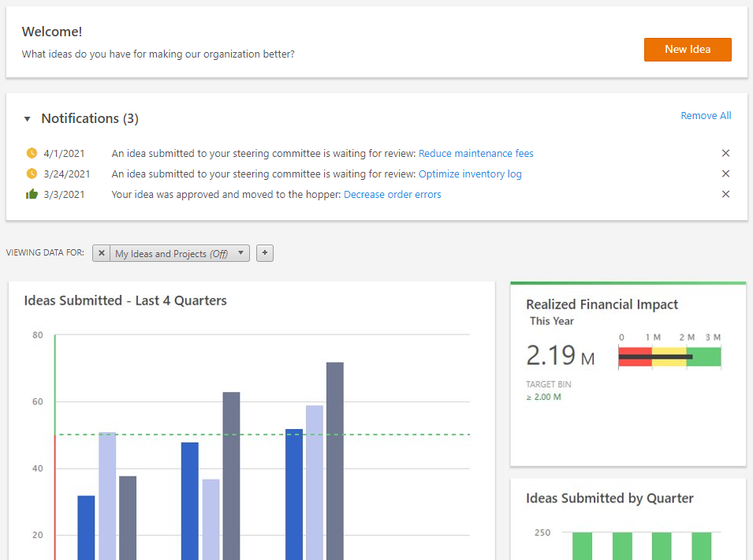Click clock icon beside 4/1/2021 notification
The width and height of the screenshot is (753, 560).
tap(32, 154)
